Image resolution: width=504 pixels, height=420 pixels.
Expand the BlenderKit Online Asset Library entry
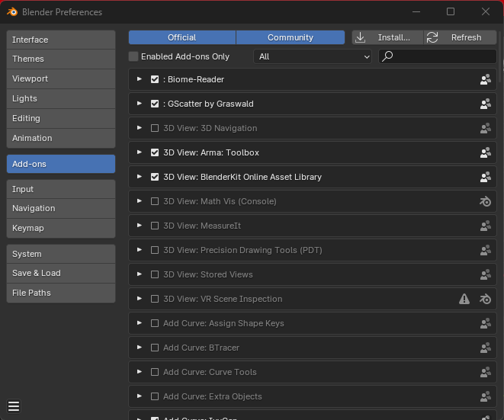139,177
